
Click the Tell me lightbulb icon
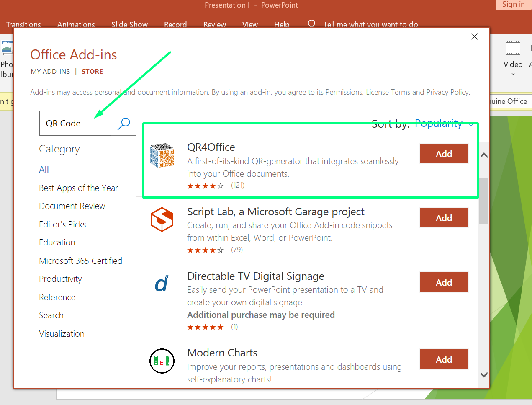click(x=311, y=24)
